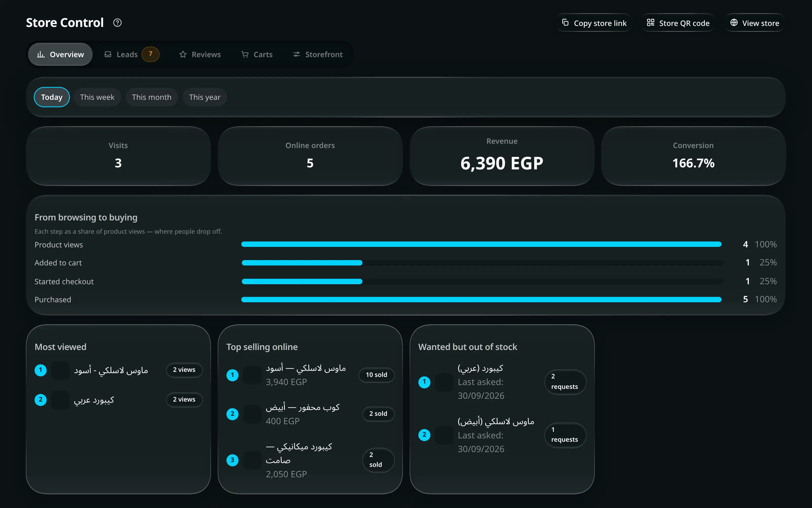
Task: Show the Store QR code
Action: (x=678, y=23)
